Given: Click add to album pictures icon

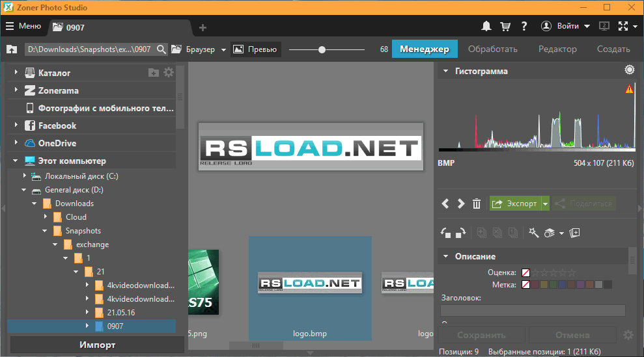Looking at the screenshot, I should pyautogui.click(x=574, y=233).
